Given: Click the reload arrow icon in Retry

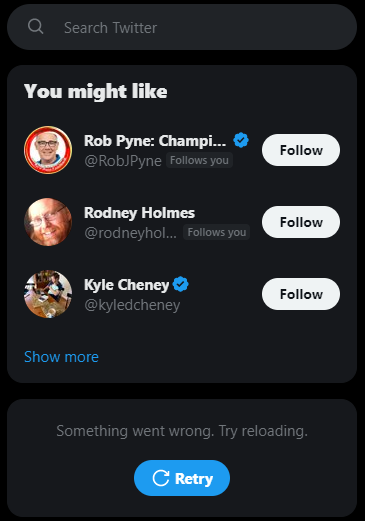Looking at the screenshot, I should point(161,478).
